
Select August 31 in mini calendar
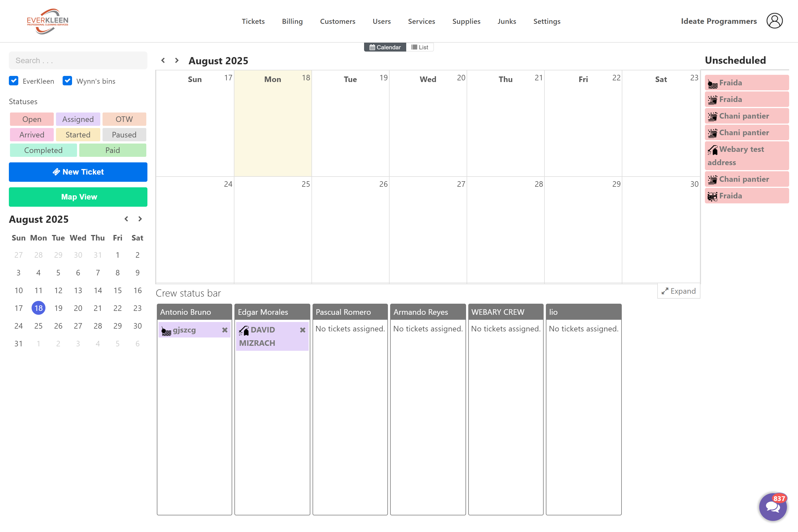[x=18, y=344]
